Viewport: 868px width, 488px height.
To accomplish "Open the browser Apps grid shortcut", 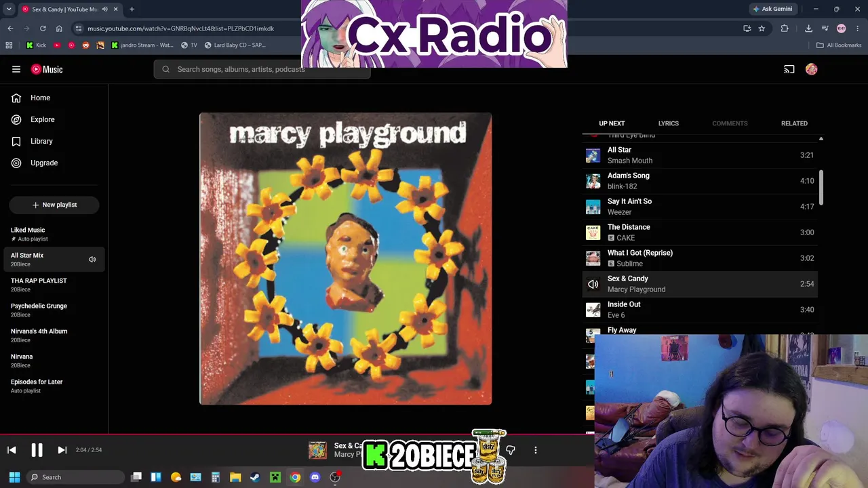I will [x=9, y=45].
